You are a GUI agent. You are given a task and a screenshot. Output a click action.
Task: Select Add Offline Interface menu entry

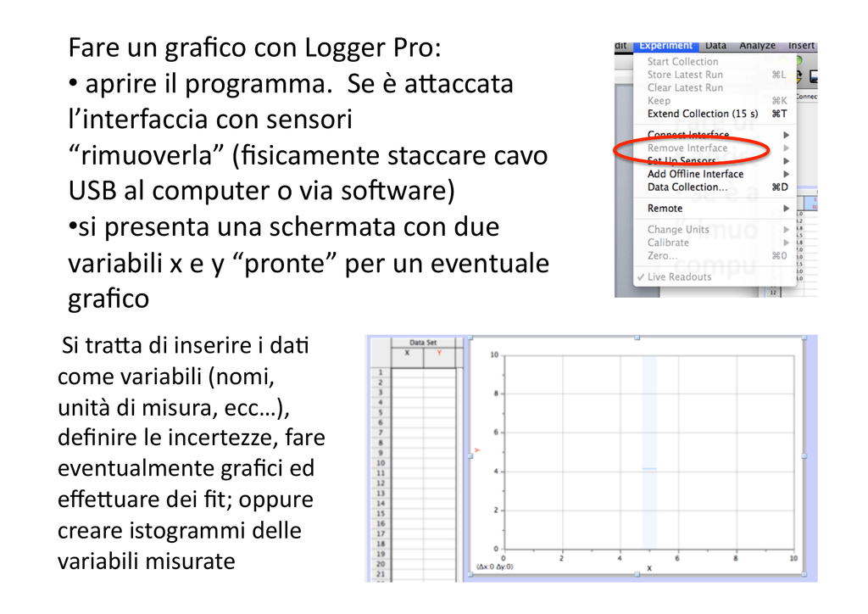click(x=695, y=174)
